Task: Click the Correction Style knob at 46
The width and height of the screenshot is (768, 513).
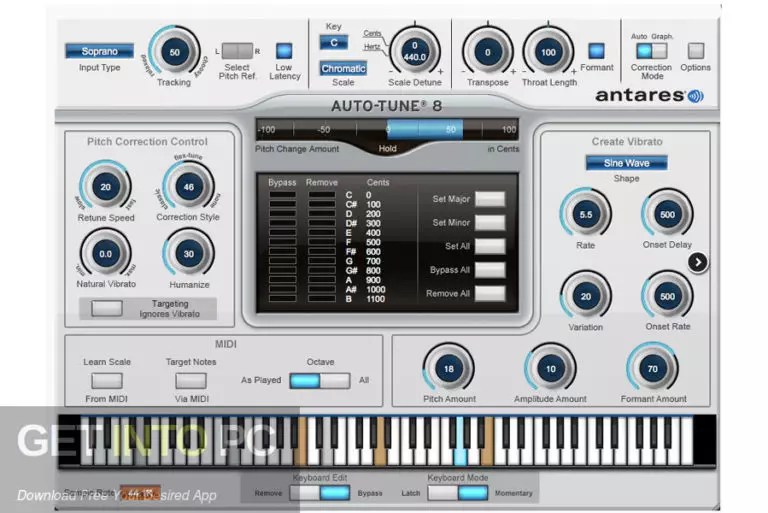Action: tap(189, 187)
